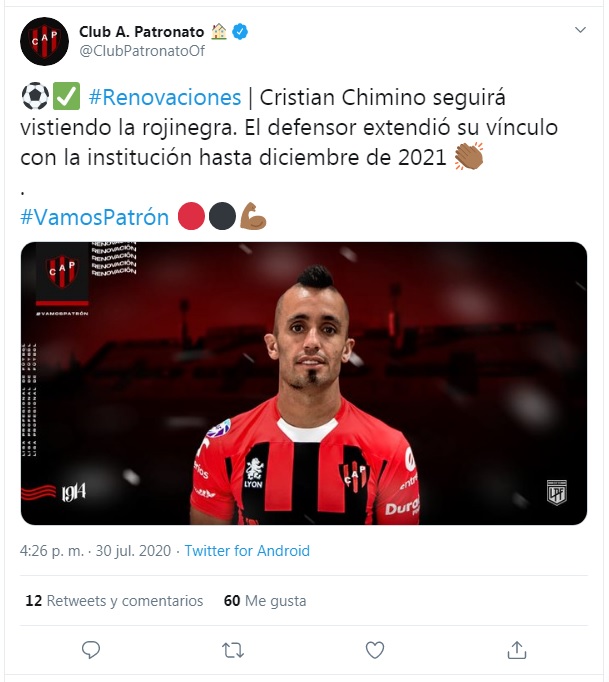609x682 pixels.
Task: Open the share tweet icon
Action: click(517, 650)
